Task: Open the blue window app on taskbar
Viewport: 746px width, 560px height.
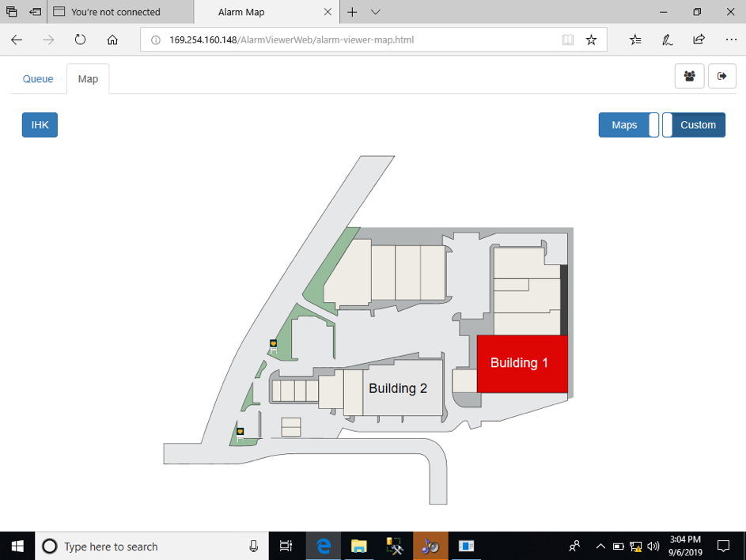Action: (x=466, y=547)
